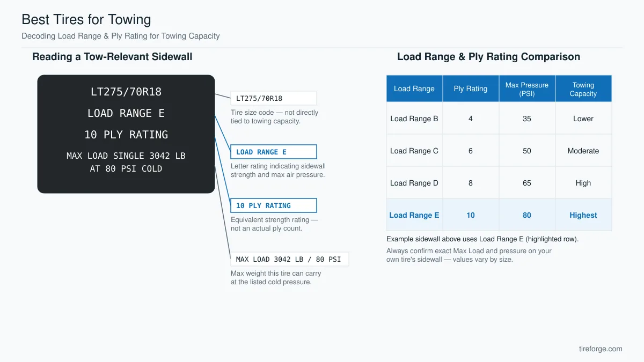Click the 'Load Range & Ply Rating Comparison' heading
644x362 pixels.
pos(488,57)
